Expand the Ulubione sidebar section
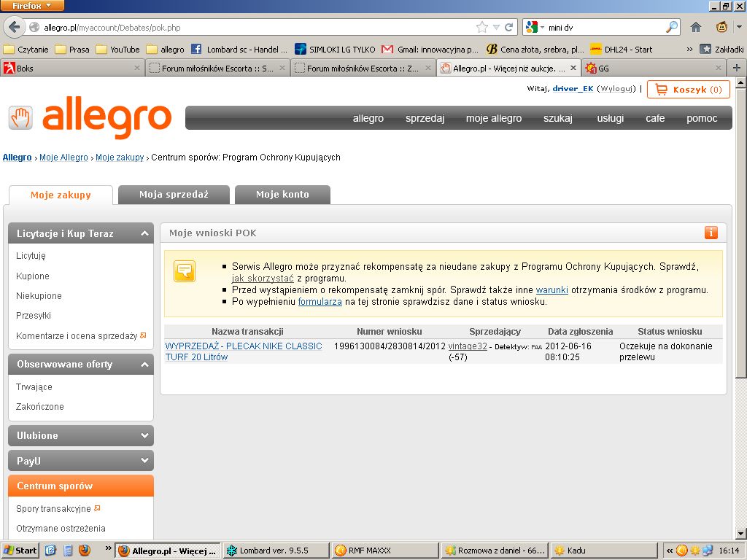This screenshot has height=560, width=747. pyautogui.click(x=143, y=436)
